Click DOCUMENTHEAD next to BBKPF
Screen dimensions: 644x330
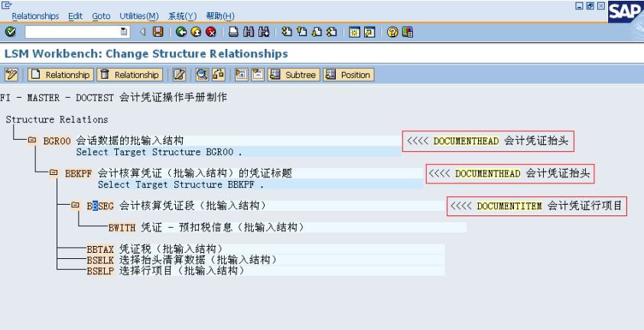(x=488, y=173)
